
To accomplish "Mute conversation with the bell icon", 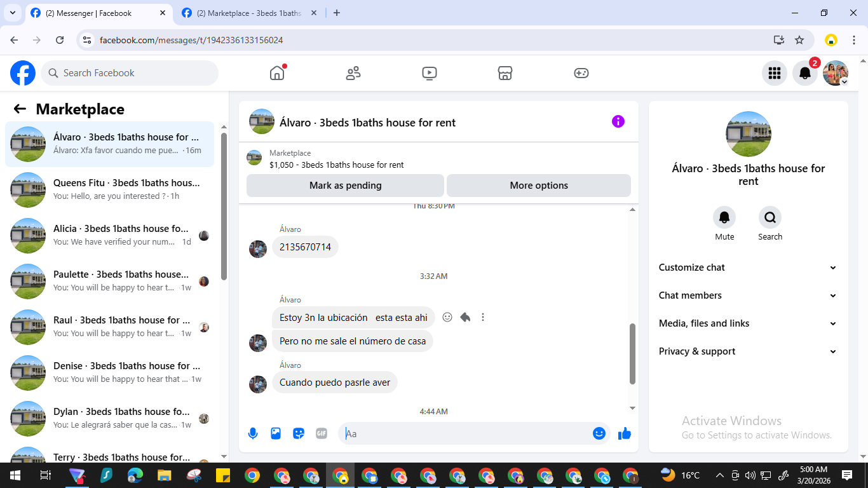I will click(724, 217).
